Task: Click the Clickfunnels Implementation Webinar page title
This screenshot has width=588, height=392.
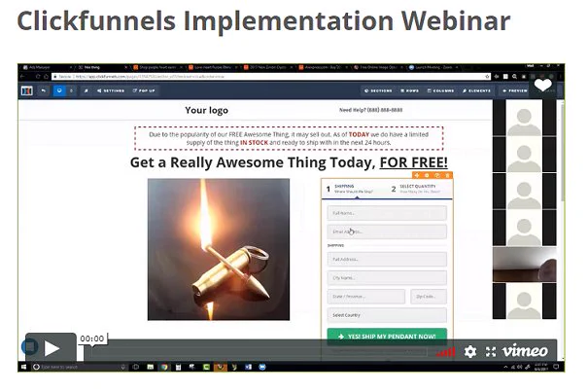Action: (263, 20)
